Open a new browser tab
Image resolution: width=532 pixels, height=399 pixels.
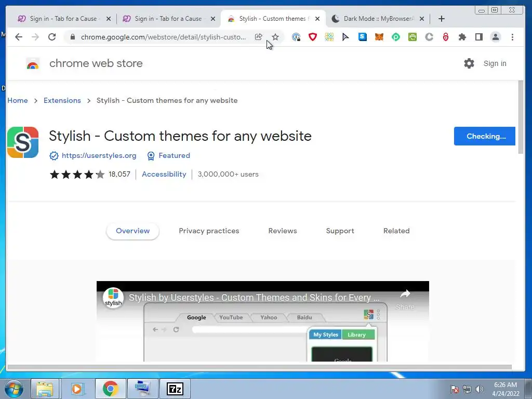[442, 19]
